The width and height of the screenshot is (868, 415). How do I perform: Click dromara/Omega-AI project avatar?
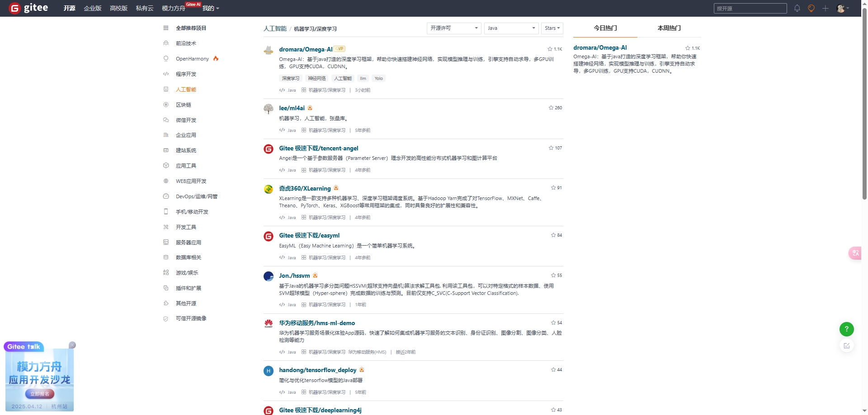(x=269, y=50)
